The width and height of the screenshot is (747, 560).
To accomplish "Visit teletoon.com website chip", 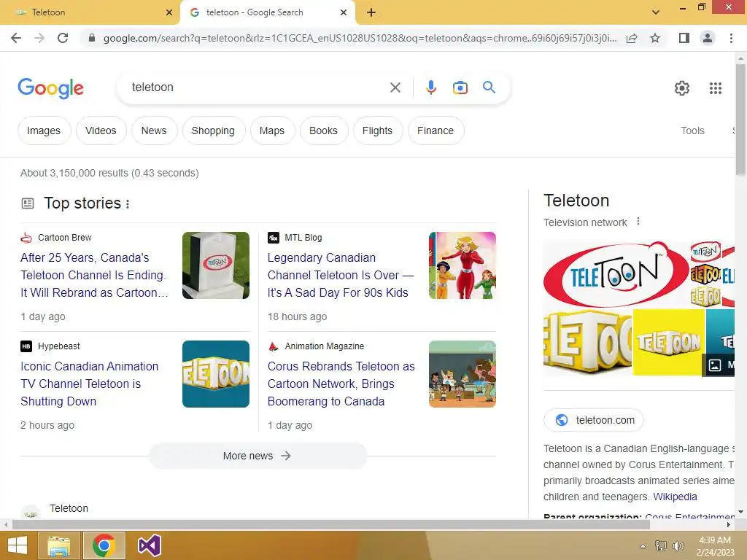I will [x=594, y=420].
